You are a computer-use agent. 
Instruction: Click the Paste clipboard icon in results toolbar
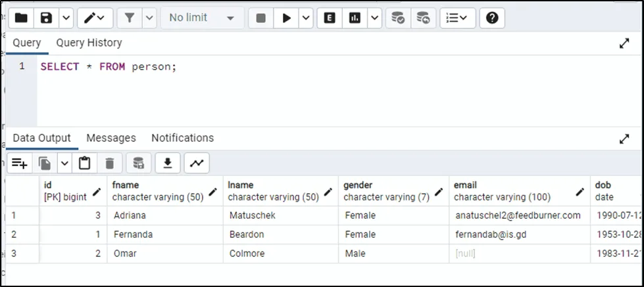click(84, 163)
